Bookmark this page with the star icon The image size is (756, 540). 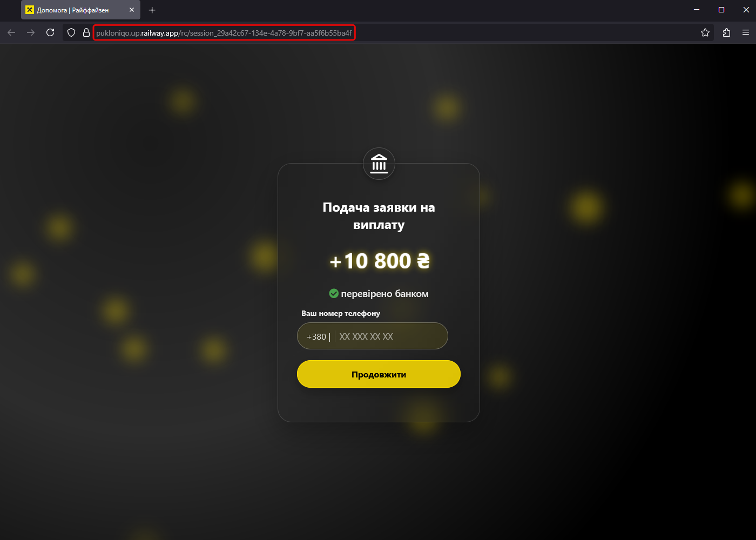point(705,32)
